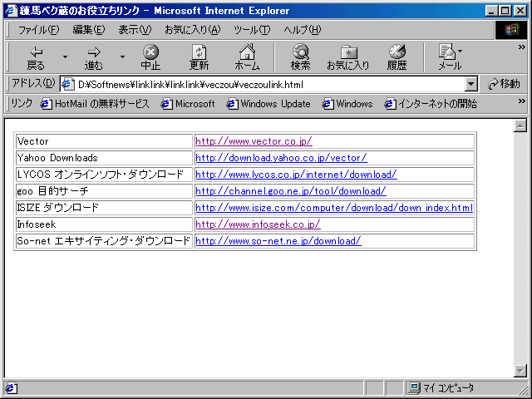Viewport: 532px width, 399px height.
Task: Open the Mail button dropdown arrow
Action: pyautogui.click(x=460, y=52)
